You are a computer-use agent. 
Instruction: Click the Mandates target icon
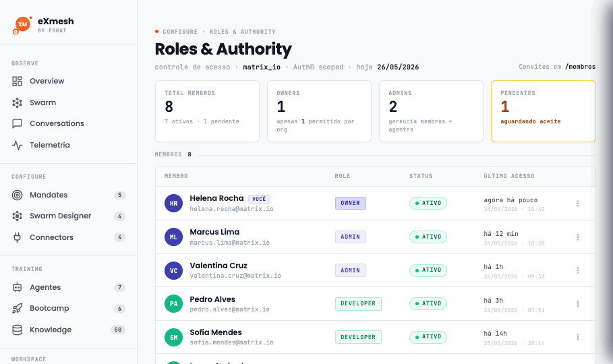pyautogui.click(x=18, y=195)
